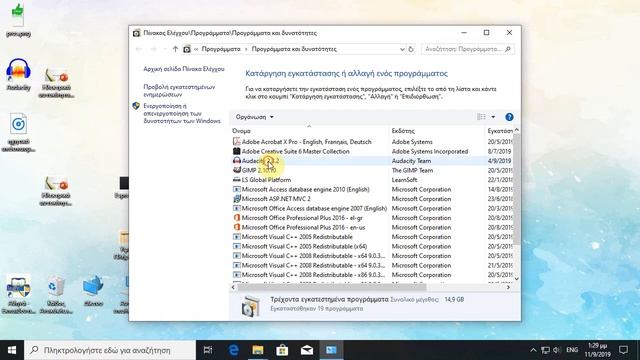Click LearnSoft publisher cell
Image resolution: width=640 pixels, height=360 pixels.
[404, 180]
